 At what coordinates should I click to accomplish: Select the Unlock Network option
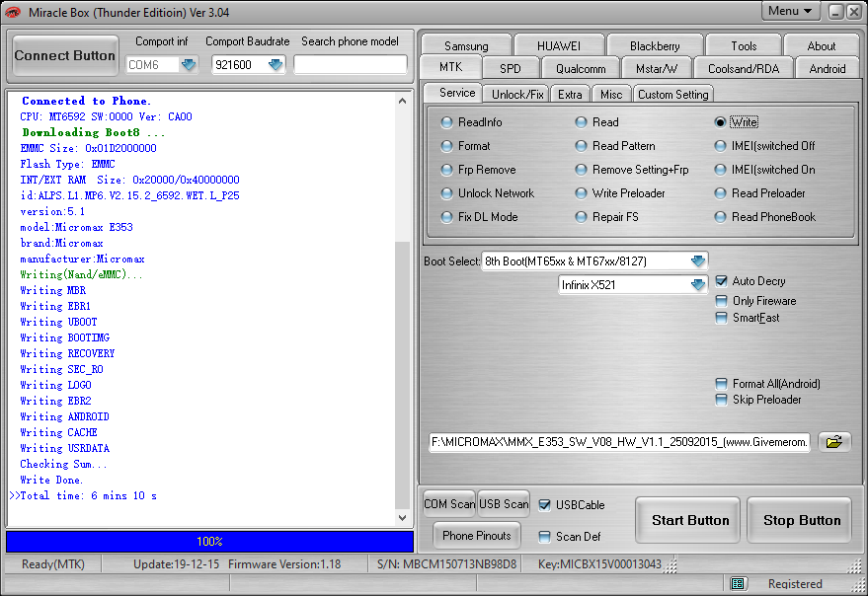[488, 193]
